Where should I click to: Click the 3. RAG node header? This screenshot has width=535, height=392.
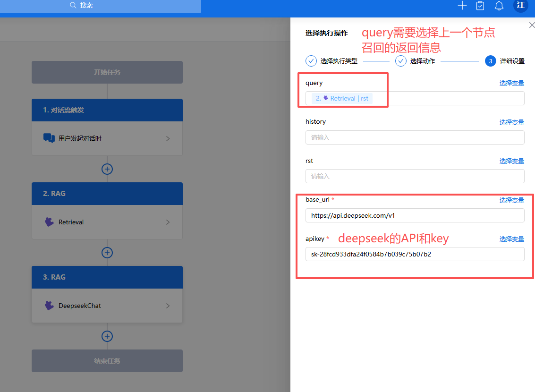tap(107, 277)
